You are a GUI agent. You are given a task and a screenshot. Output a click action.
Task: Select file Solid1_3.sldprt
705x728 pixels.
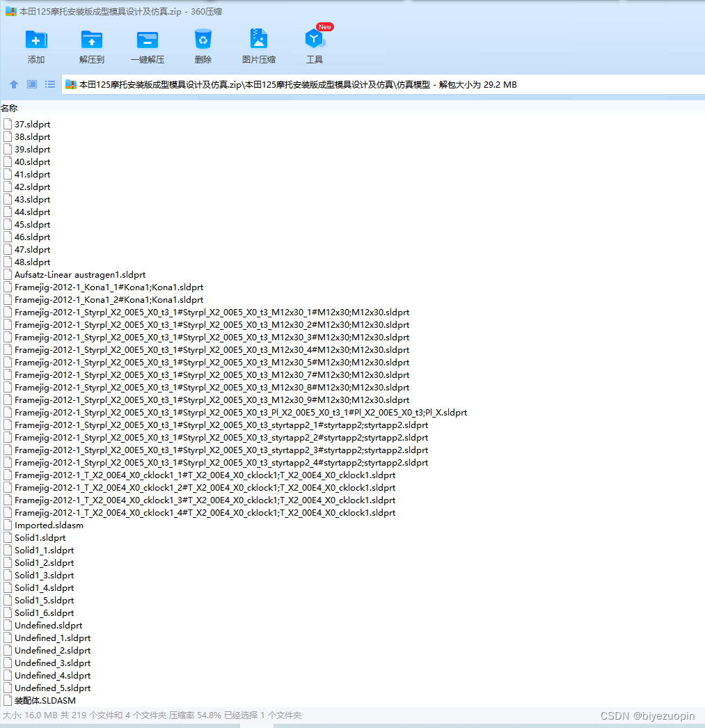pos(44,576)
